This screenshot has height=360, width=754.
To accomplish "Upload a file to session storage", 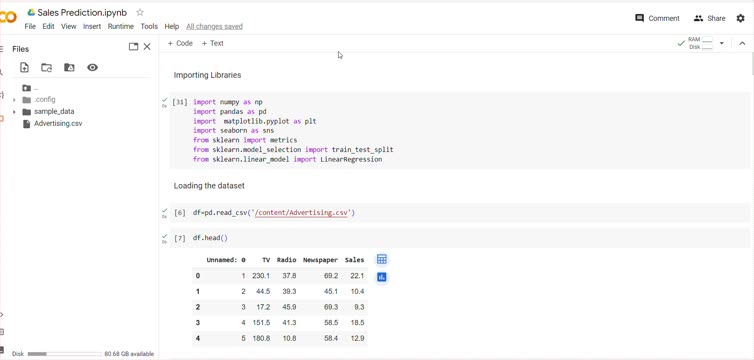I will [24, 68].
